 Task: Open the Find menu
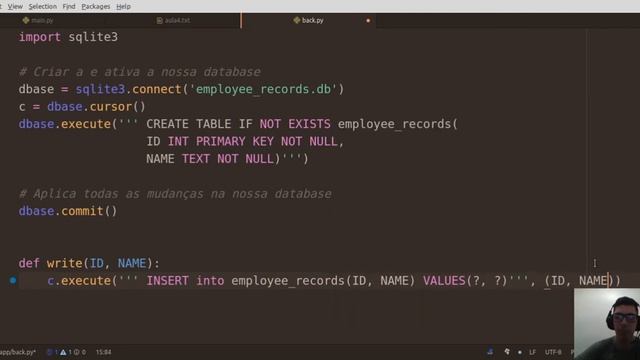[x=69, y=7]
